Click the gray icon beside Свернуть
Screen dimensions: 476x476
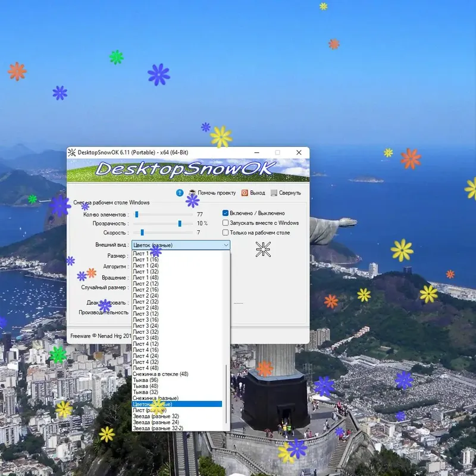(274, 193)
